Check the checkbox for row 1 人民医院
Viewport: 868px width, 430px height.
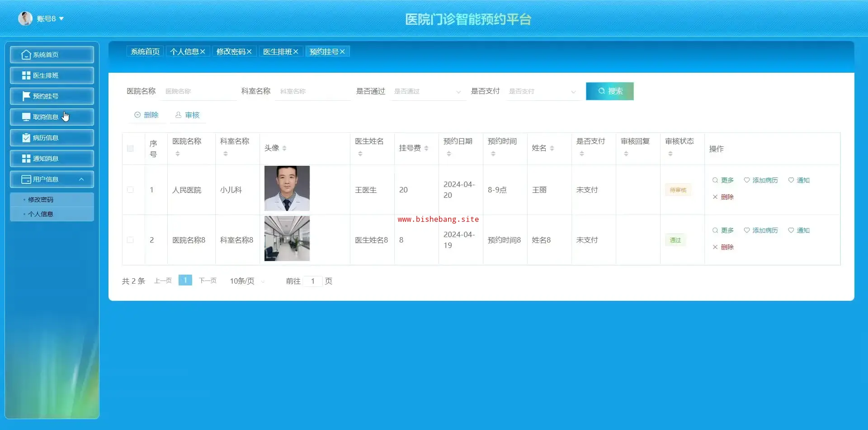130,190
